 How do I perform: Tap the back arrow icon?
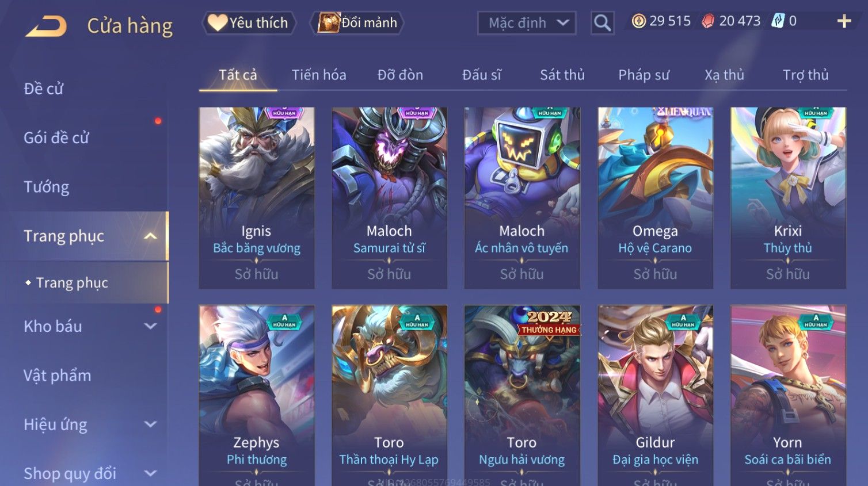(x=46, y=26)
